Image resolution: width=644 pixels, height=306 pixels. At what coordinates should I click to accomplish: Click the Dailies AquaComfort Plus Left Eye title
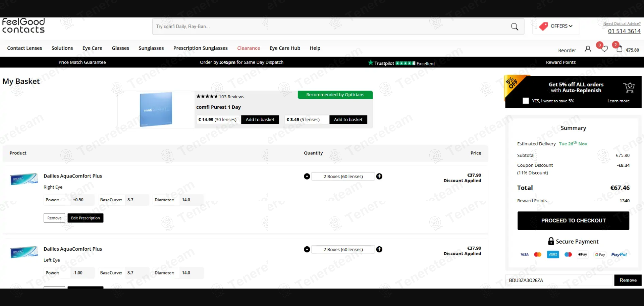point(73,249)
